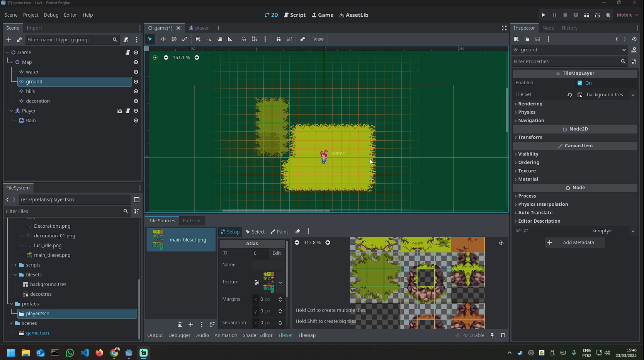Click the Edit button next to ID
The image size is (644, 360).
click(x=277, y=253)
